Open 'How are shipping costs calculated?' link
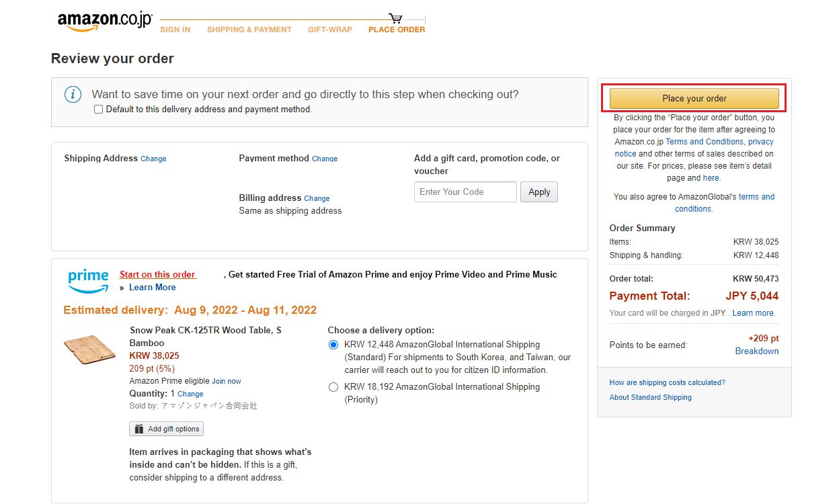The image size is (839, 504). 667,382
